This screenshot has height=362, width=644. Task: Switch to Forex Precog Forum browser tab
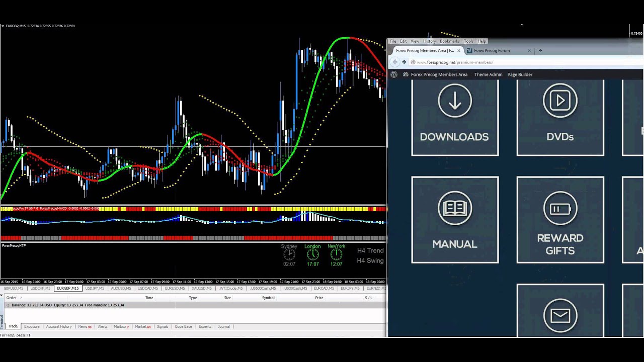(x=498, y=51)
